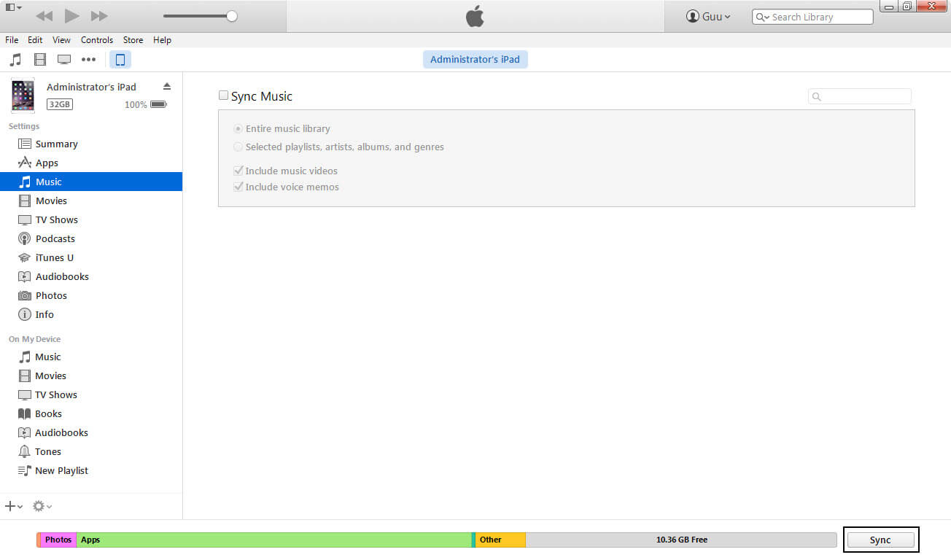This screenshot has height=560, width=951.
Task: Open the Movies library film icon
Action: (40, 60)
